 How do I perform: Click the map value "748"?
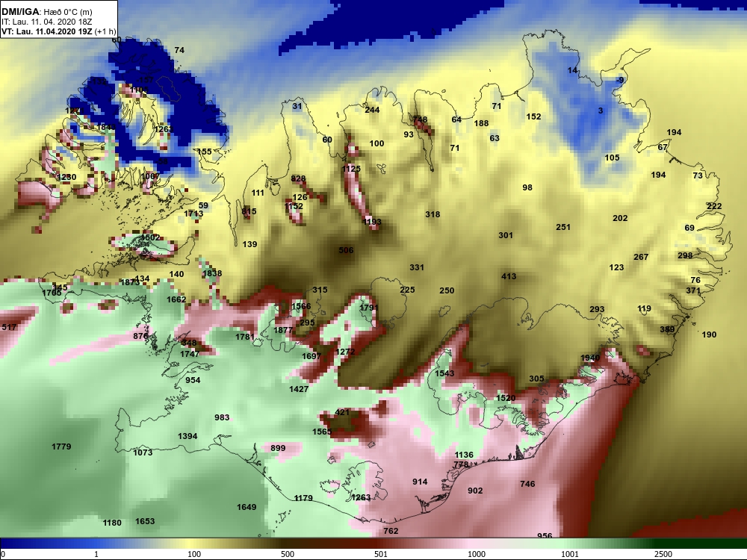coord(420,119)
